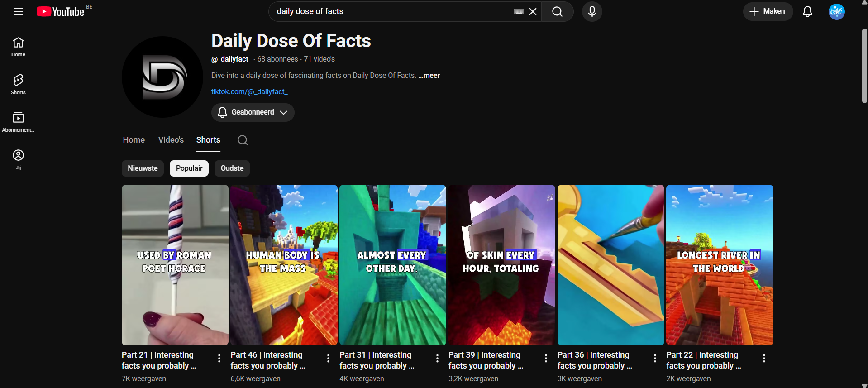Play the 'Human body is the mass' short
This screenshot has width=868, height=388.
pos(284,265)
